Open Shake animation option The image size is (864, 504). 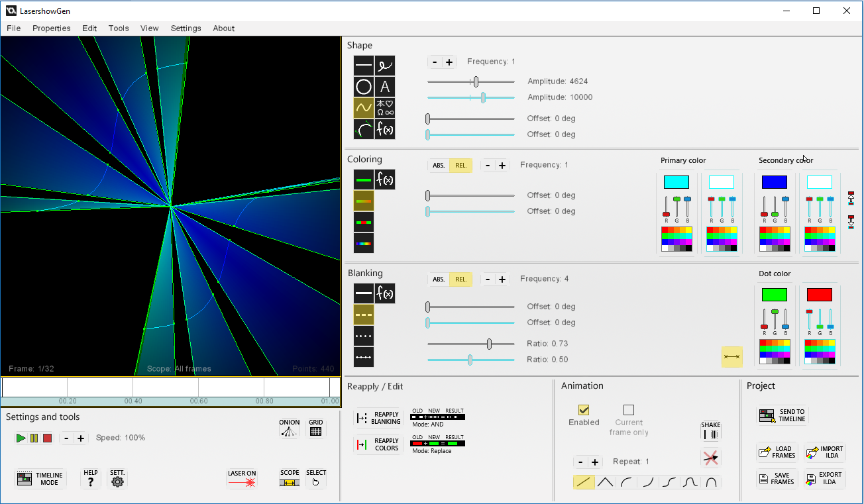point(710,431)
